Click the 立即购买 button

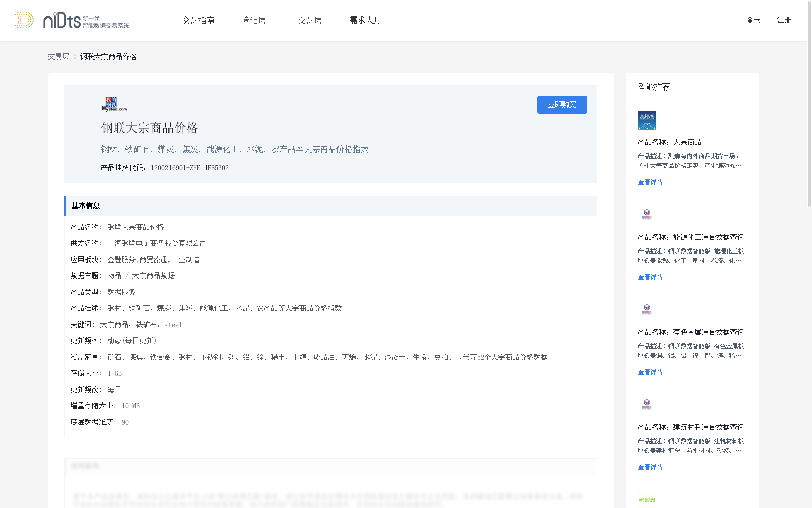coord(562,105)
